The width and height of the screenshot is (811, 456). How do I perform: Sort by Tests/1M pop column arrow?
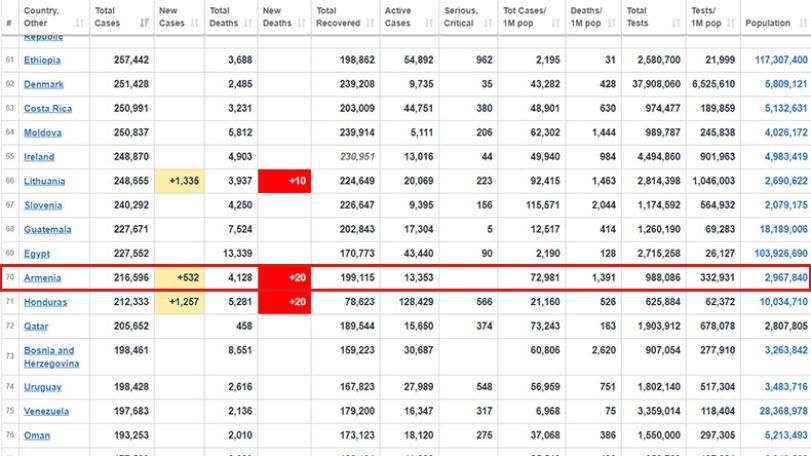pos(730,23)
